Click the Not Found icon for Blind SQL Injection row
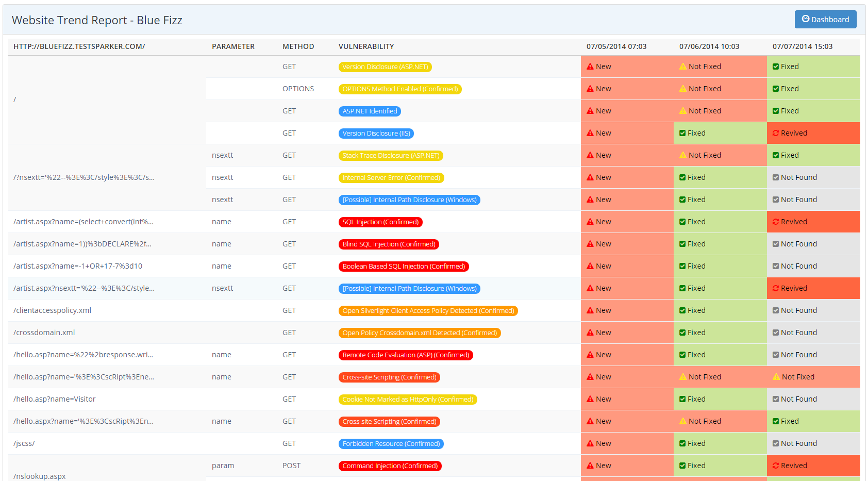 click(x=776, y=244)
